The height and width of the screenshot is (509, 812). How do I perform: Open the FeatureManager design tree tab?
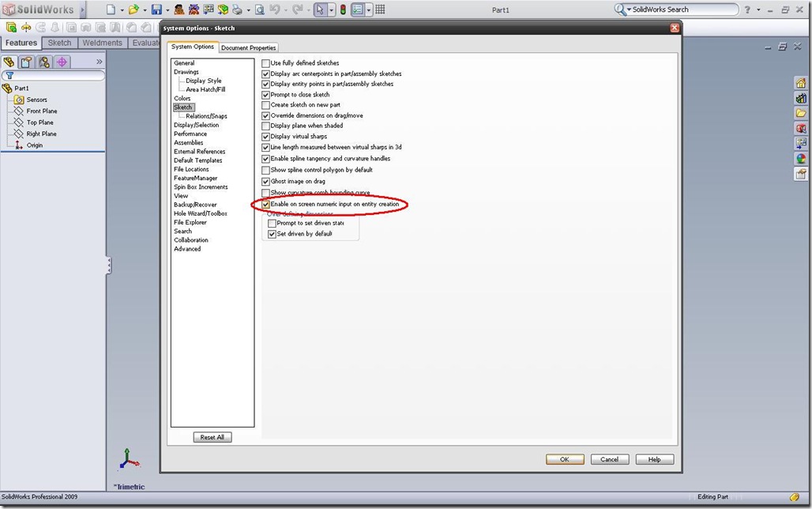click(x=9, y=62)
